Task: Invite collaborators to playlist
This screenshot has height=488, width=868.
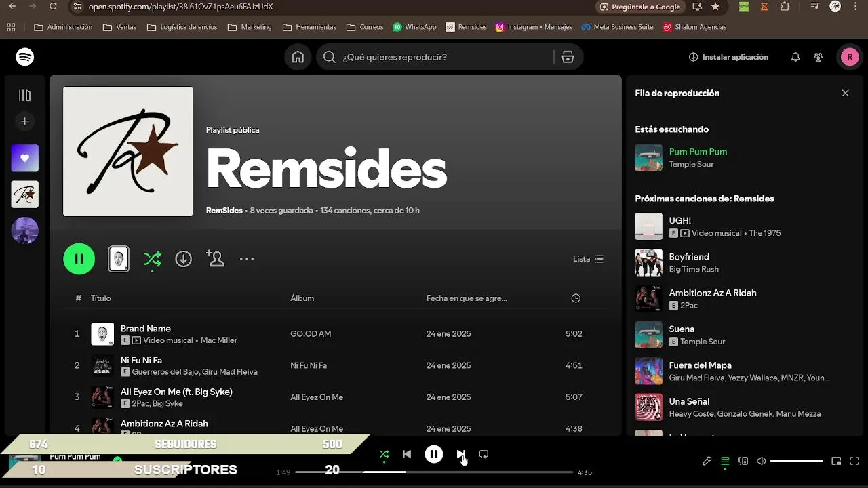Action: point(215,259)
